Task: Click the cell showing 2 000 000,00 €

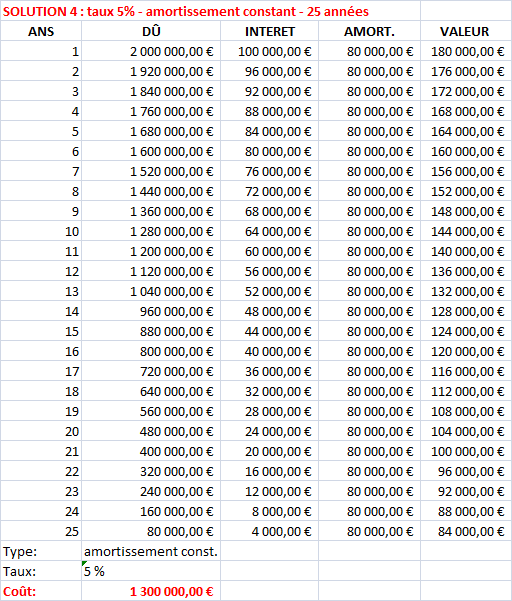Action: [x=151, y=51]
